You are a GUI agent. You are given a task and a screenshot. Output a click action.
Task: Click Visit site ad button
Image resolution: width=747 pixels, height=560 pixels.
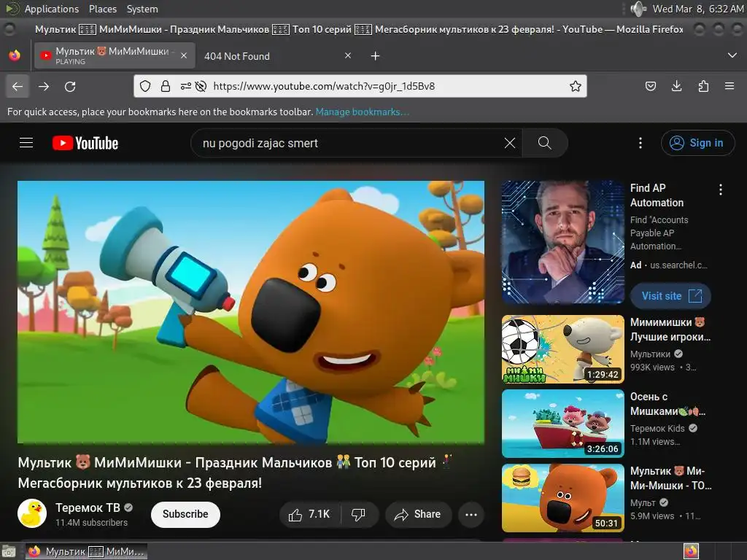pyautogui.click(x=671, y=296)
